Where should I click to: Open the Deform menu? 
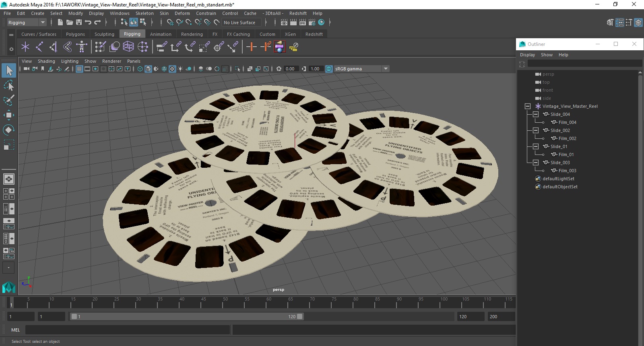[182, 13]
